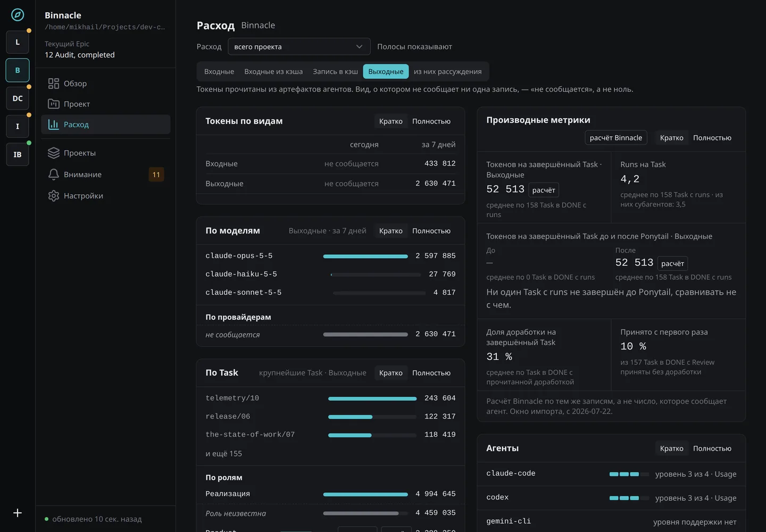Click the расчёт Binnacle button
This screenshot has height=532, width=766.
[616, 138]
